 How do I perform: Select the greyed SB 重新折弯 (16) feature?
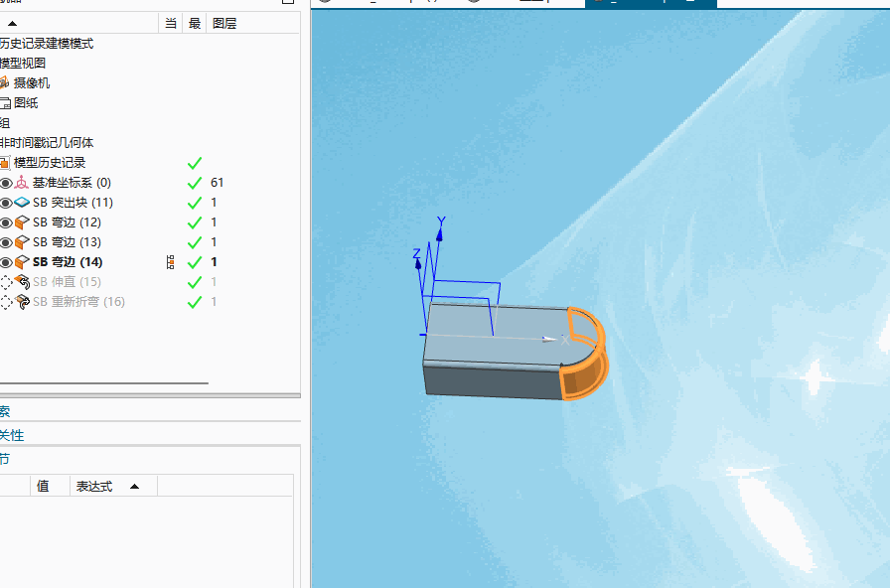click(x=78, y=302)
